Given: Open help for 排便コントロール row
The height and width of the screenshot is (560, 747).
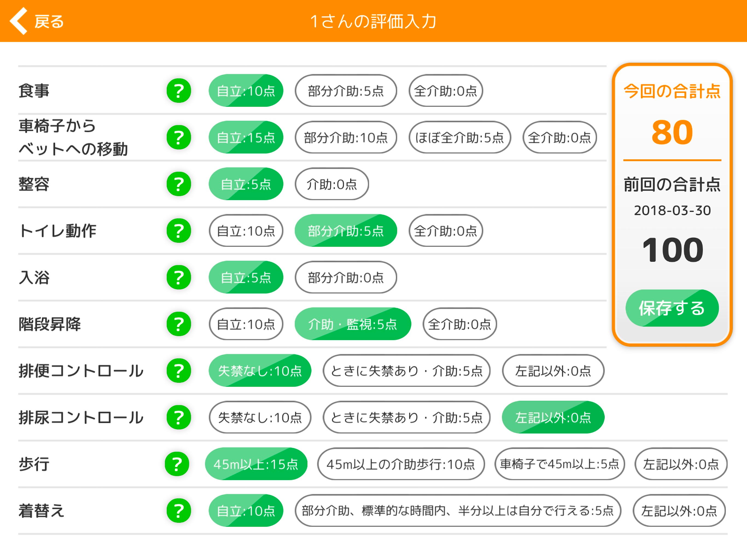Looking at the screenshot, I should click(179, 371).
